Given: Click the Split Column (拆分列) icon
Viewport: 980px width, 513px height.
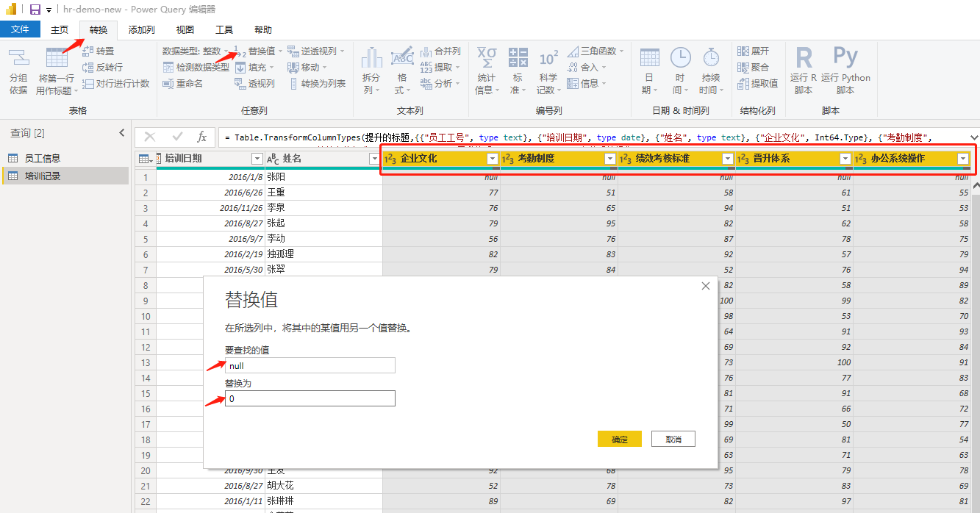Looking at the screenshot, I should click(371, 59).
